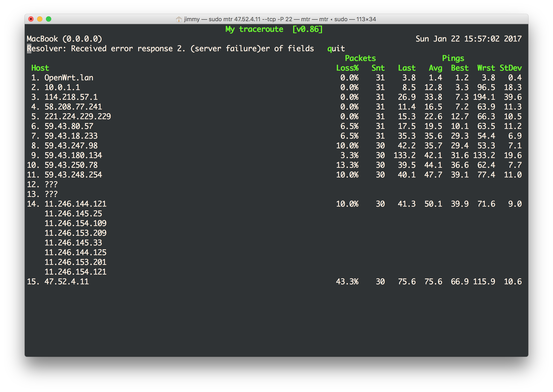Click the cursor at 'Resolver' line start
Viewport: 553px width, 392px height.
pyautogui.click(x=29, y=49)
